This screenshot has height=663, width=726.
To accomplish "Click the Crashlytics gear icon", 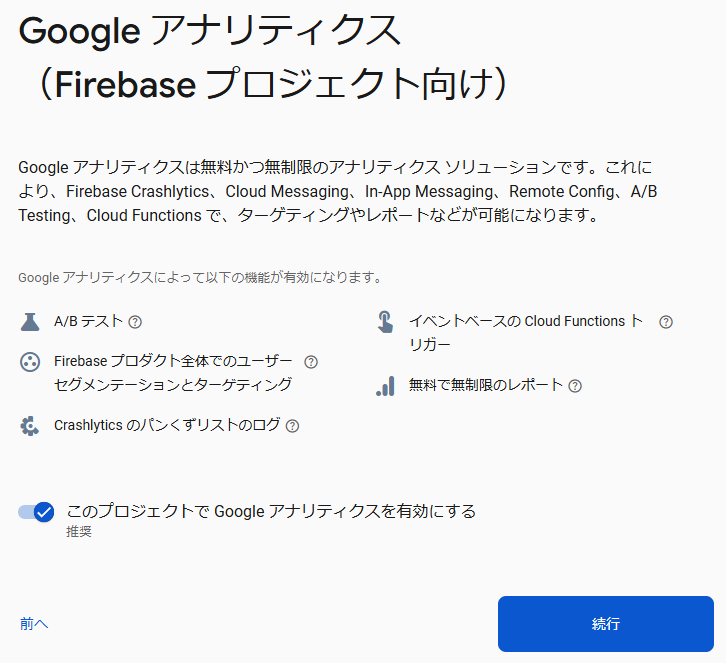I will tap(30, 426).
